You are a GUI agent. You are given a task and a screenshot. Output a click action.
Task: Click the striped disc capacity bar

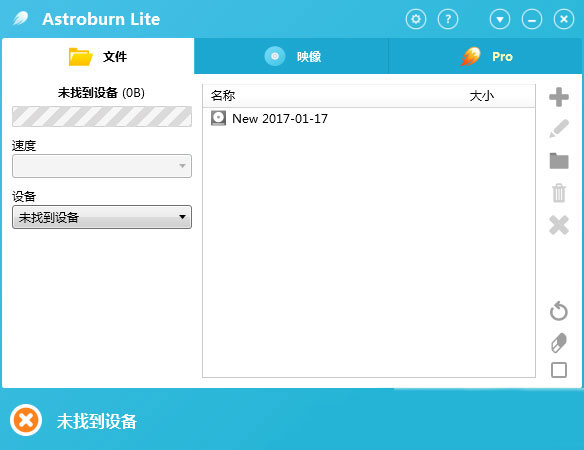click(102, 117)
